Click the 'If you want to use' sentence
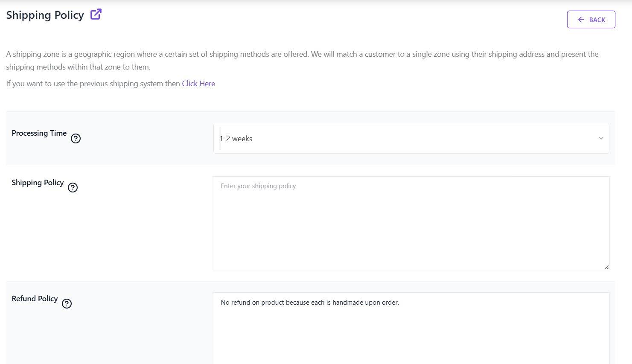The width and height of the screenshot is (632, 364). pos(93,84)
